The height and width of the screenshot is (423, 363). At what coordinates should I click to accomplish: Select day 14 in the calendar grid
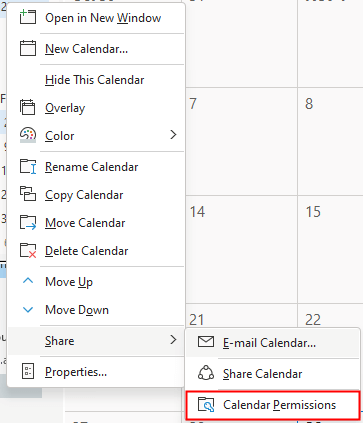(x=241, y=249)
